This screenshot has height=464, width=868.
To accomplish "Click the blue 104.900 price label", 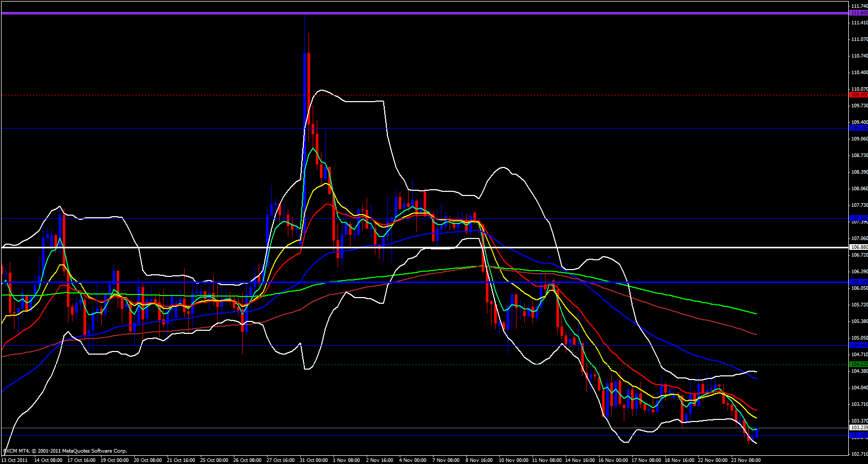I will 858,345.
